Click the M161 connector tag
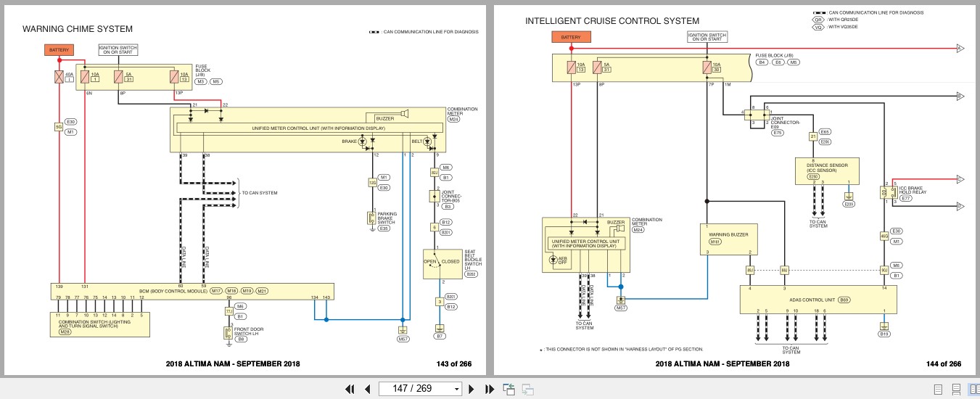The height and width of the screenshot is (399, 980). (715, 242)
